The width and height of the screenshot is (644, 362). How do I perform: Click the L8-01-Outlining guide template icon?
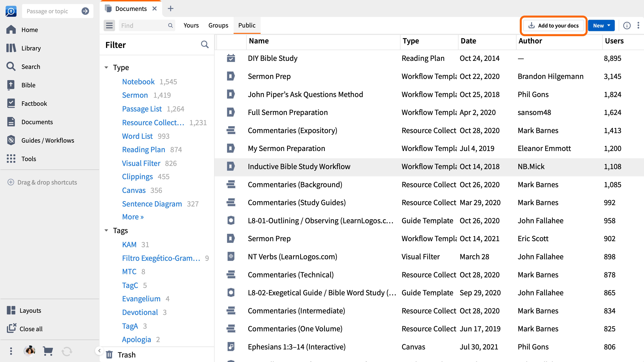click(231, 221)
